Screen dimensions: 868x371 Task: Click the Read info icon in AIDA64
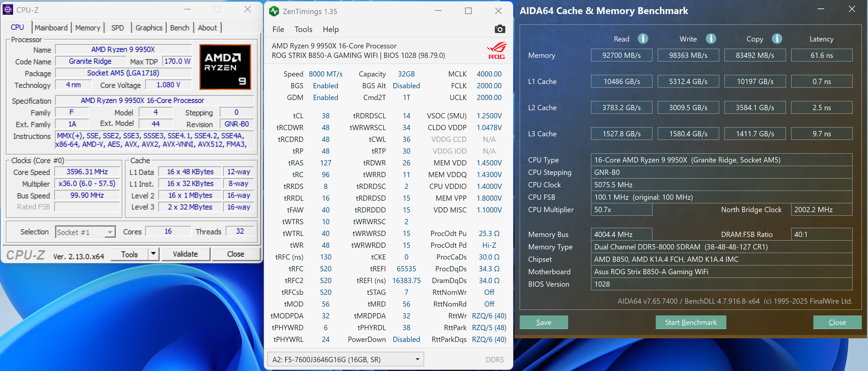pos(643,39)
